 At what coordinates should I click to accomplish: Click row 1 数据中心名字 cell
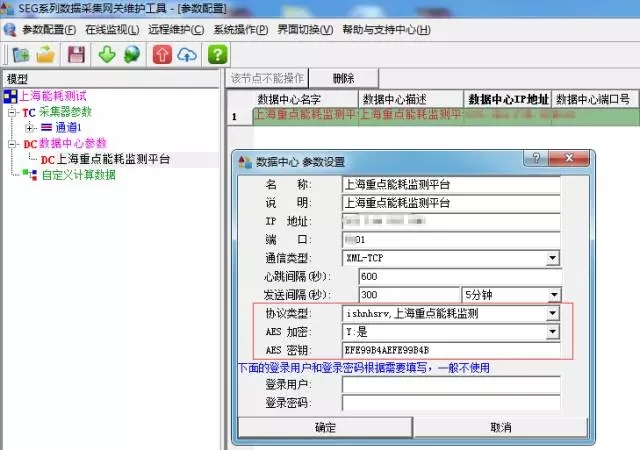[x=305, y=116]
